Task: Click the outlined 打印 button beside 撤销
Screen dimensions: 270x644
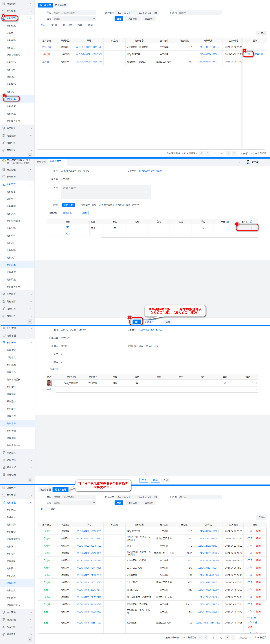Action: [143, 480]
